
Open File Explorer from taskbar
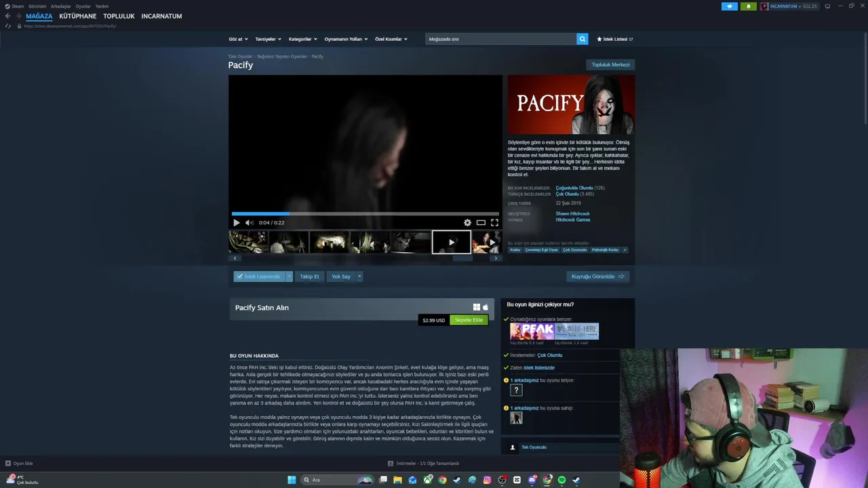pyautogui.click(x=397, y=480)
